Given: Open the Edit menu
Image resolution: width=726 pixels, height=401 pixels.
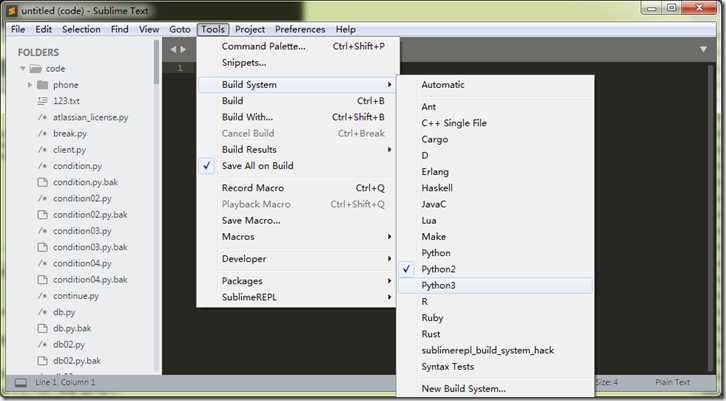Looking at the screenshot, I should [44, 29].
